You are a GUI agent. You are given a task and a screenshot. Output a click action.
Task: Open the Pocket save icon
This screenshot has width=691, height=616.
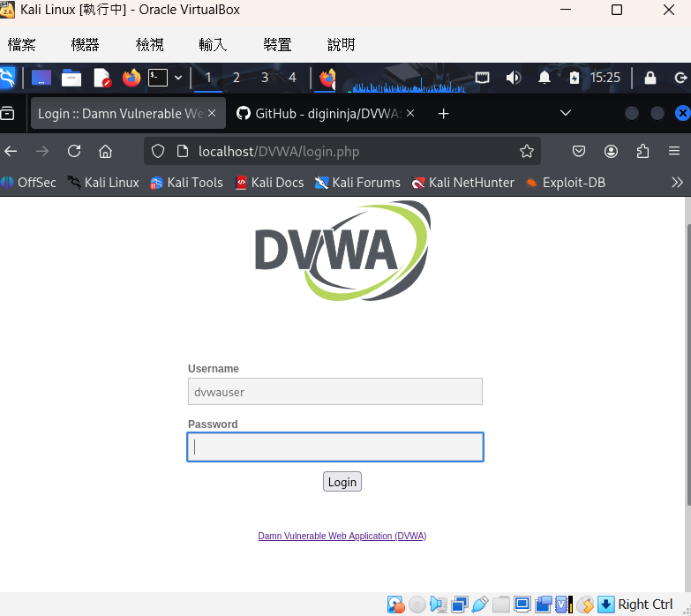coord(579,152)
